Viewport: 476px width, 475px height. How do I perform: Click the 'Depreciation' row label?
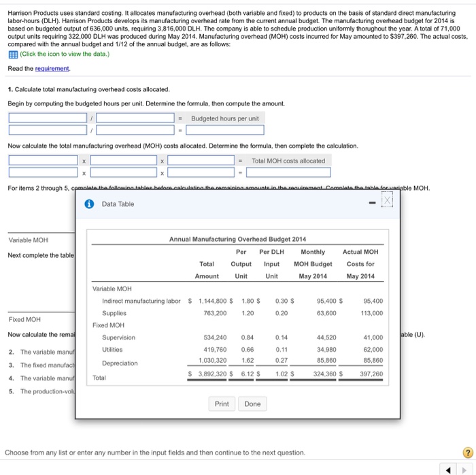[120, 363]
